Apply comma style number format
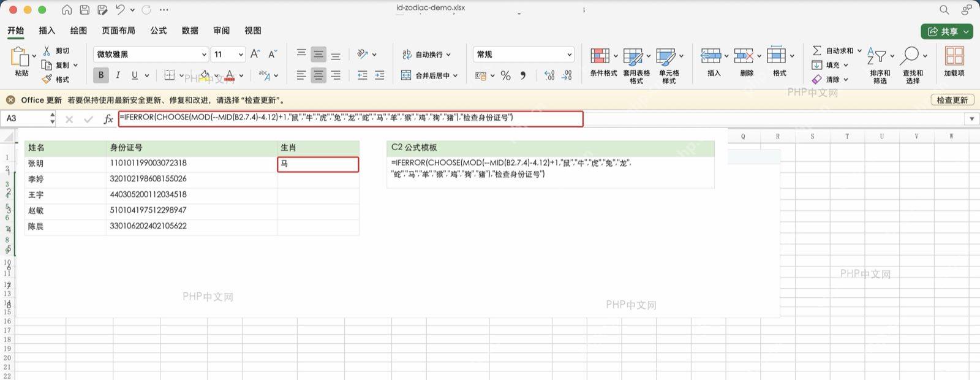 tap(523, 75)
